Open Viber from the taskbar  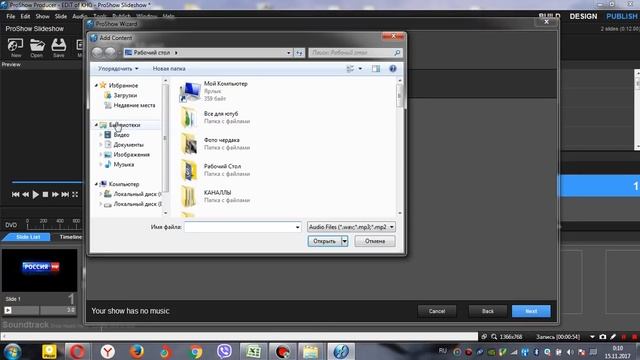(x=224, y=351)
